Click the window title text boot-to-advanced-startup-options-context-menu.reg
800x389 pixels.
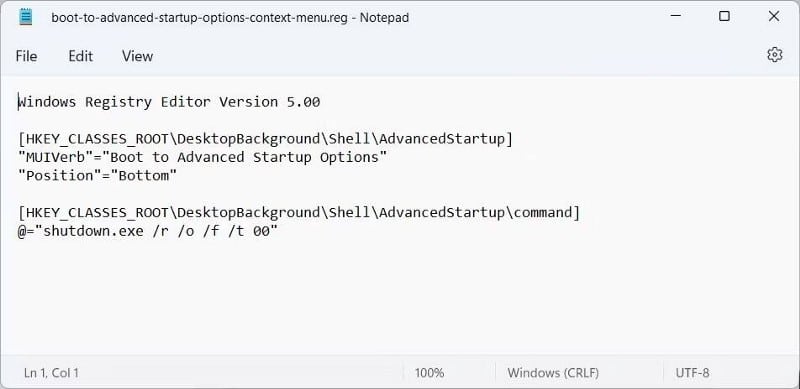199,17
